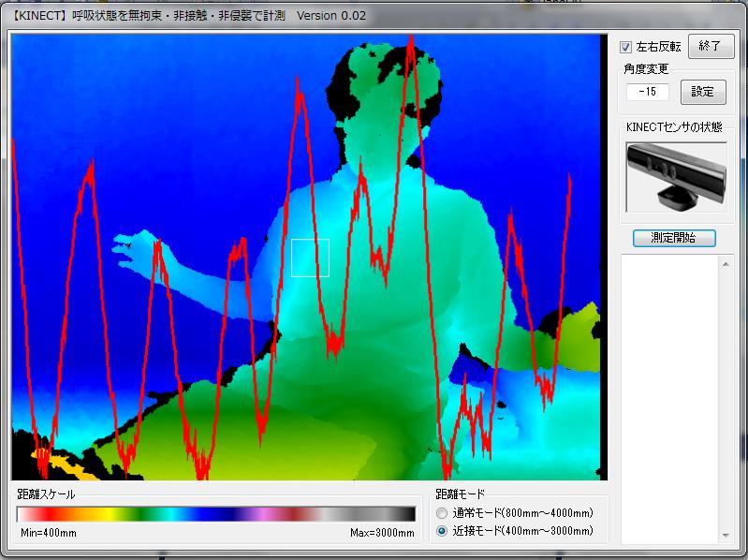
Task: Click the 角度変更 group label
Action: [x=646, y=69]
